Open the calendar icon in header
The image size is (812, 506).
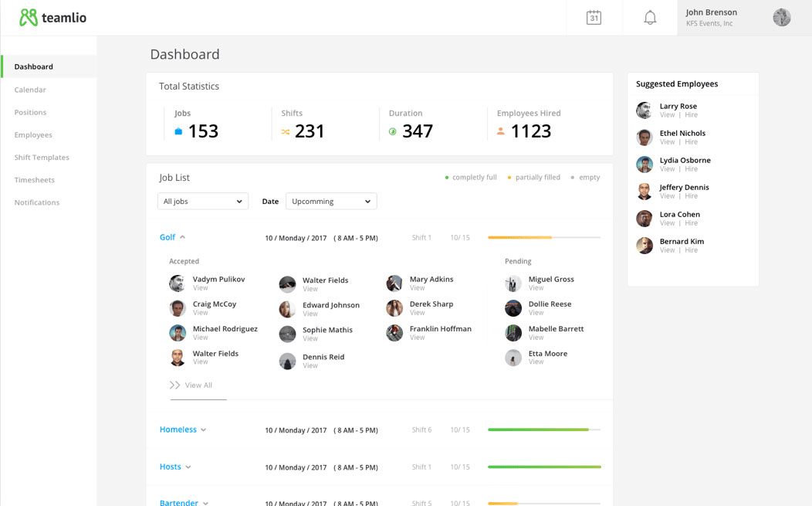pos(594,18)
